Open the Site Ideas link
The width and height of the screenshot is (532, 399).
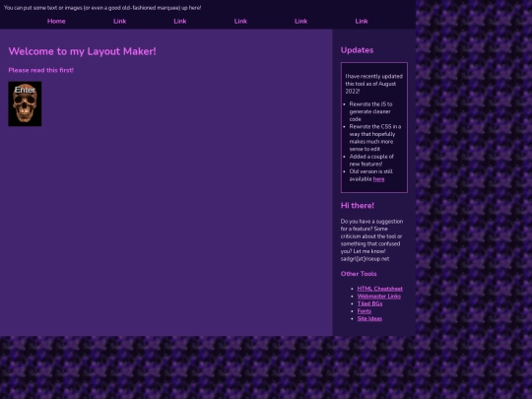[369, 318]
